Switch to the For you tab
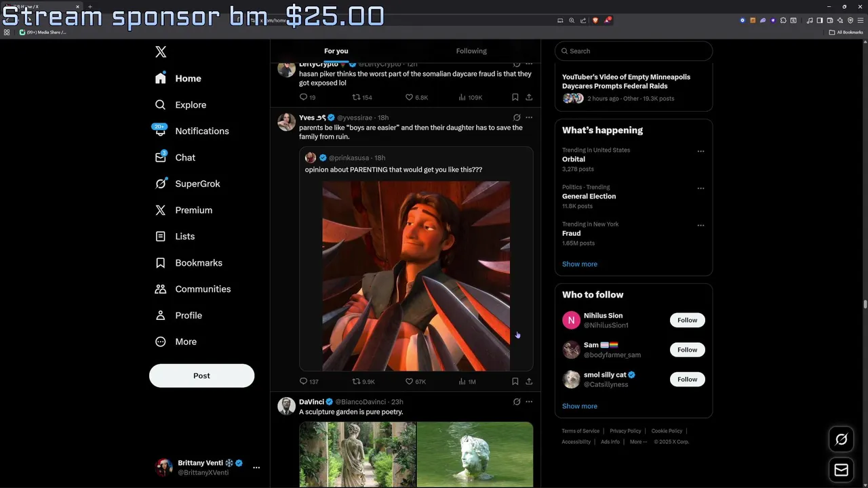Screen dimensions: 868x488 [x=336, y=51]
